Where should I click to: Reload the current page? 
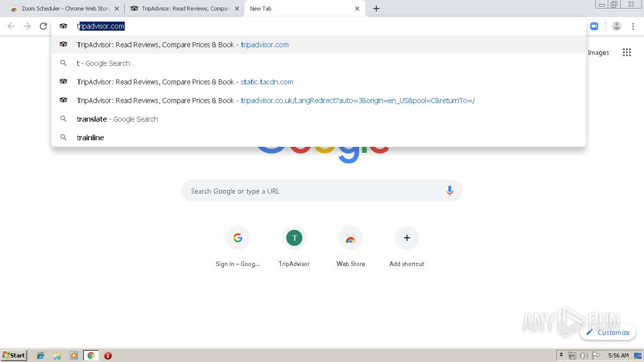[43, 26]
